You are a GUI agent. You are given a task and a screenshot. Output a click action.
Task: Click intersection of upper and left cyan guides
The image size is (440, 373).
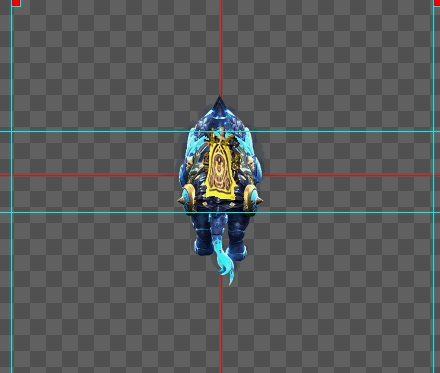pyautogui.click(x=12, y=131)
